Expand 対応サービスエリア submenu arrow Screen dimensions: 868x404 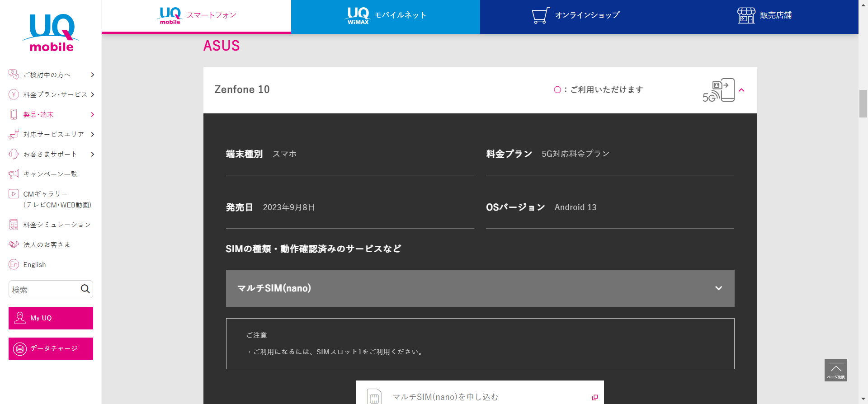(92, 134)
